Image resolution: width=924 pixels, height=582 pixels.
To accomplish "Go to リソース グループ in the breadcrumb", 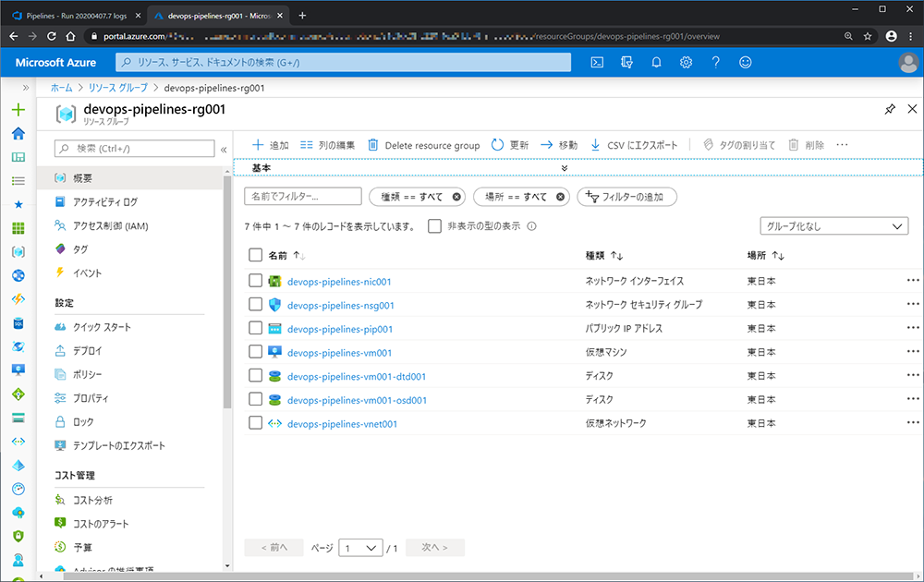I will [118, 88].
